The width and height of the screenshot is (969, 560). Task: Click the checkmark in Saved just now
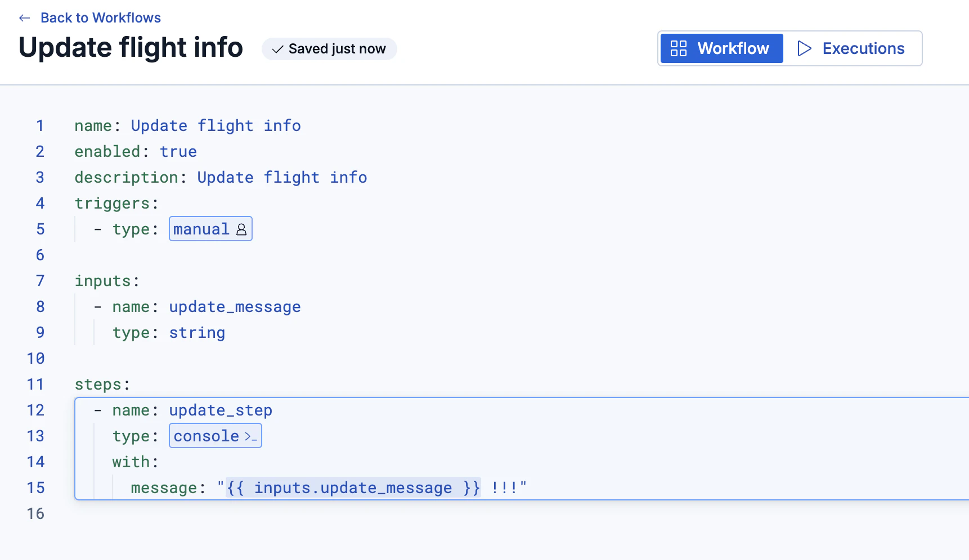277,49
